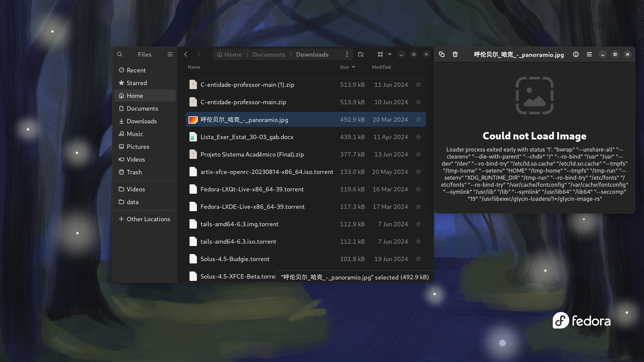Click Size column sort arrow

pyautogui.click(x=353, y=67)
